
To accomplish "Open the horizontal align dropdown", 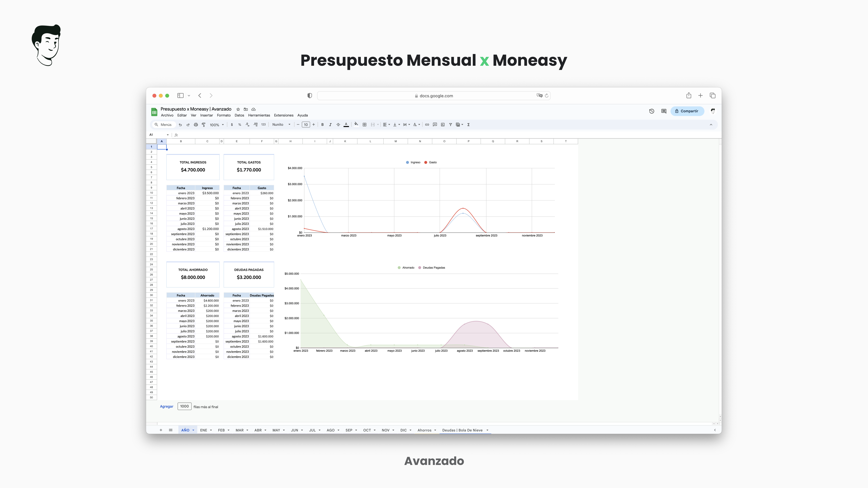I will click(387, 125).
